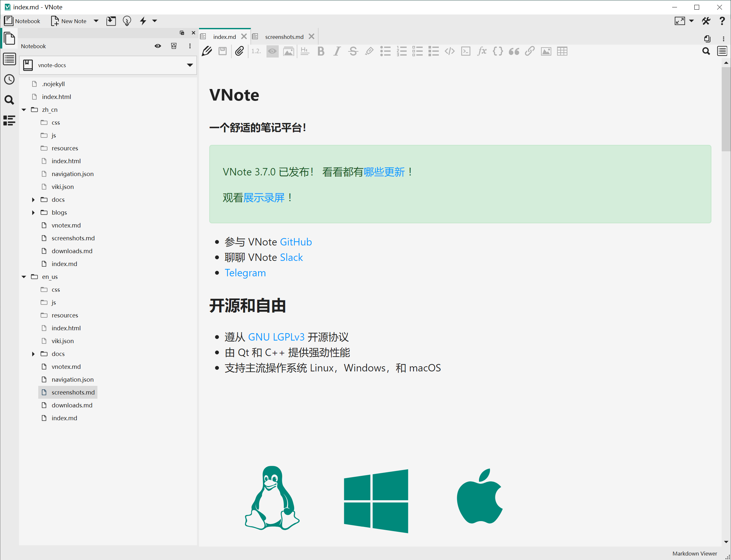This screenshot has height=560, width=731.
Task: Open the Notebook menu
Action: tap(22, 21)
